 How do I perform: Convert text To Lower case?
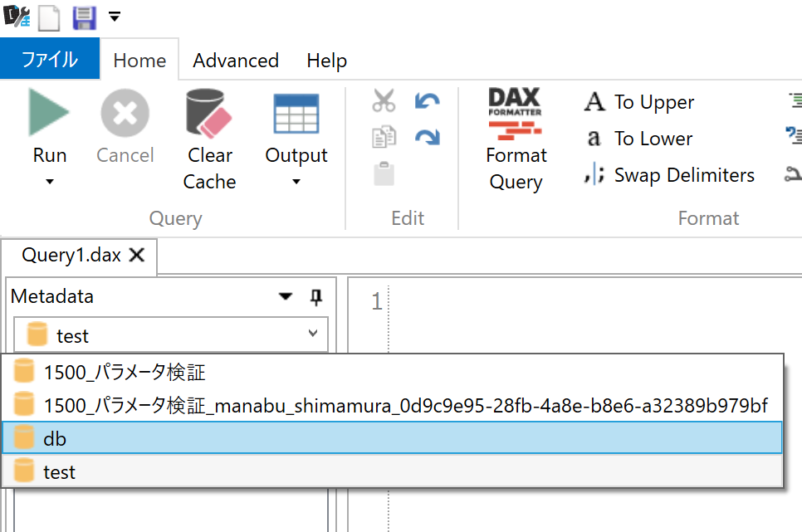(639, 138)
